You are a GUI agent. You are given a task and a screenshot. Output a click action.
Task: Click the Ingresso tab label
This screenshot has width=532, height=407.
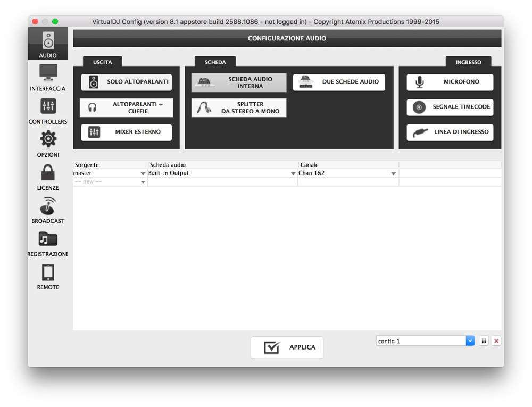pyautogui.click(x=468, y=62)
